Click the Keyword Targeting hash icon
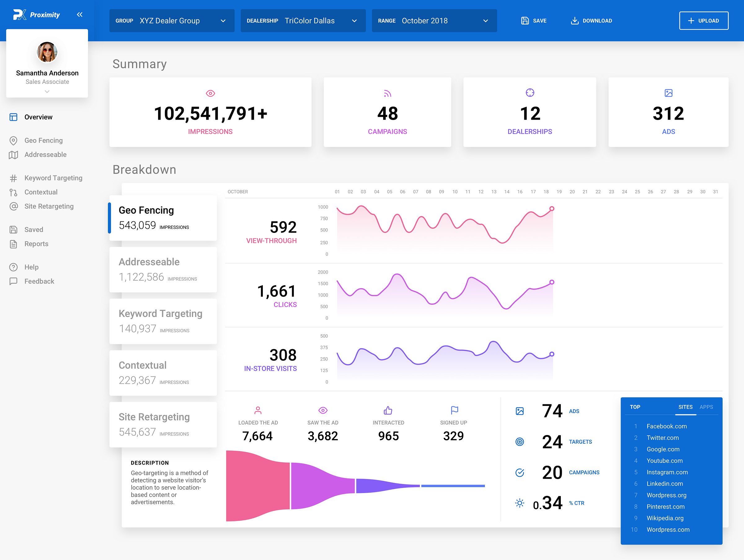744x560 pixels. click(13, 178)
